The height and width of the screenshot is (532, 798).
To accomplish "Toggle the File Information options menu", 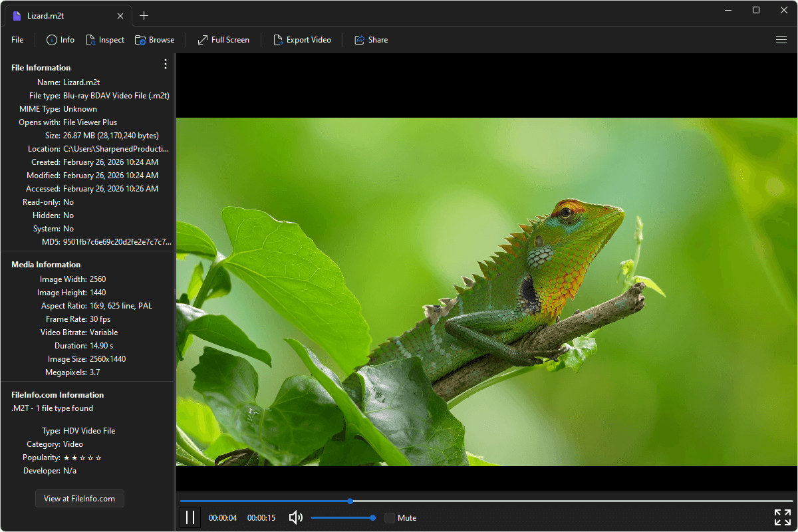I will pyautogui.click(x=165, y=64).
